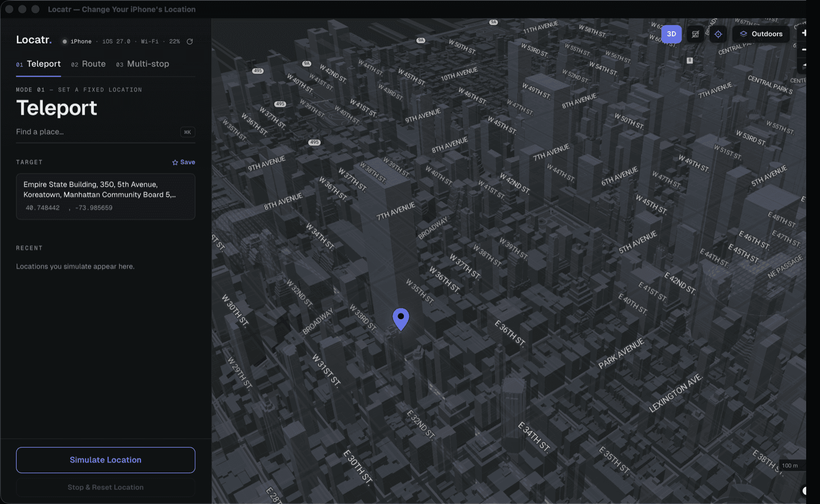The height and width of the screenshot is (504, 820).
Task: Click the Locatr. logo
Action: [34, 40]
